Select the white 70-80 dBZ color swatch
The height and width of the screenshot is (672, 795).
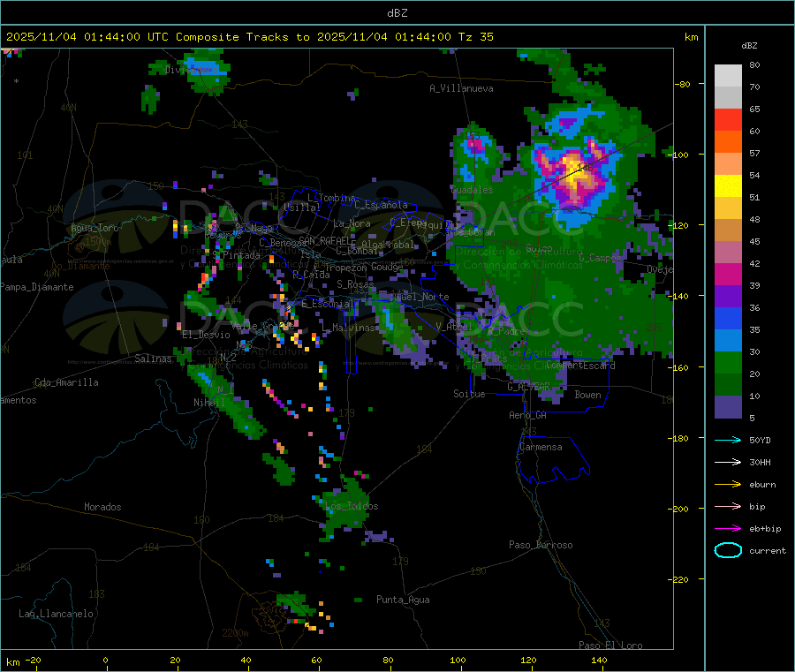point(728,76)
